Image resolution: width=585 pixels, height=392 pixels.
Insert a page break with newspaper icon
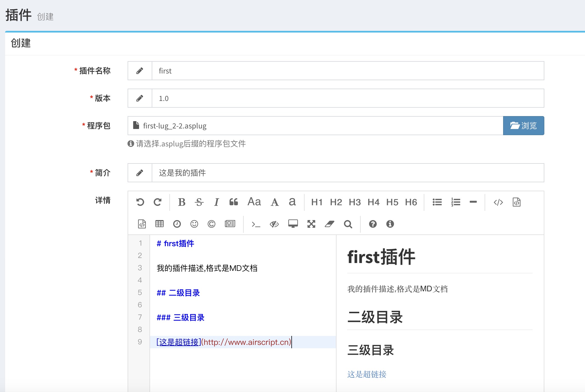tap(230, 224)
